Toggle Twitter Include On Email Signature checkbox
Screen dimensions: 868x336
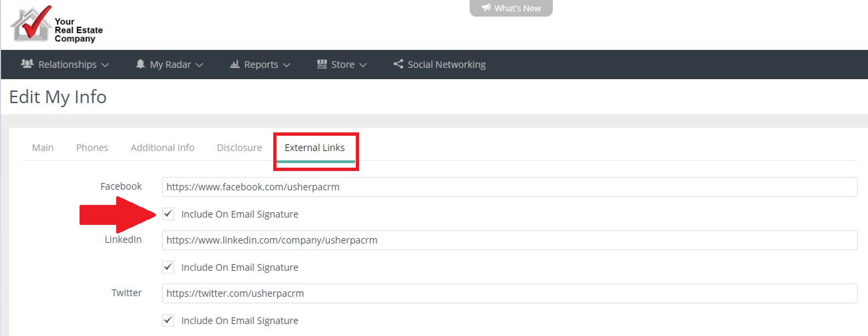[168, 320]
